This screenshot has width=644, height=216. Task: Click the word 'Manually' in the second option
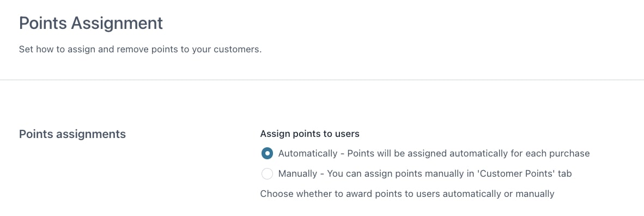pos(297,173)
